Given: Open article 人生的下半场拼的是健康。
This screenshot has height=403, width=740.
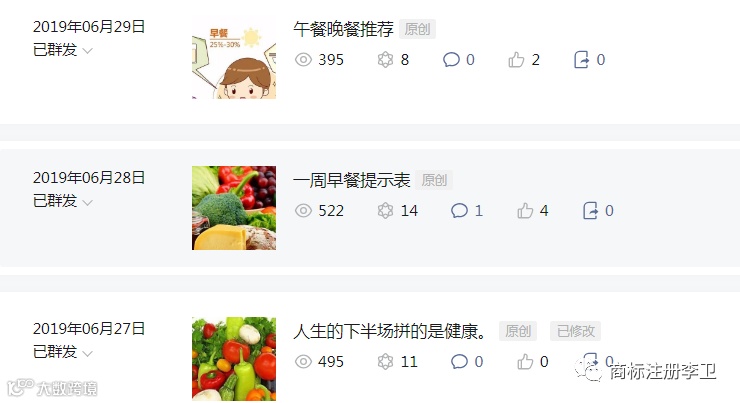Looking at the screenshot, I should (x=390, y=331).
